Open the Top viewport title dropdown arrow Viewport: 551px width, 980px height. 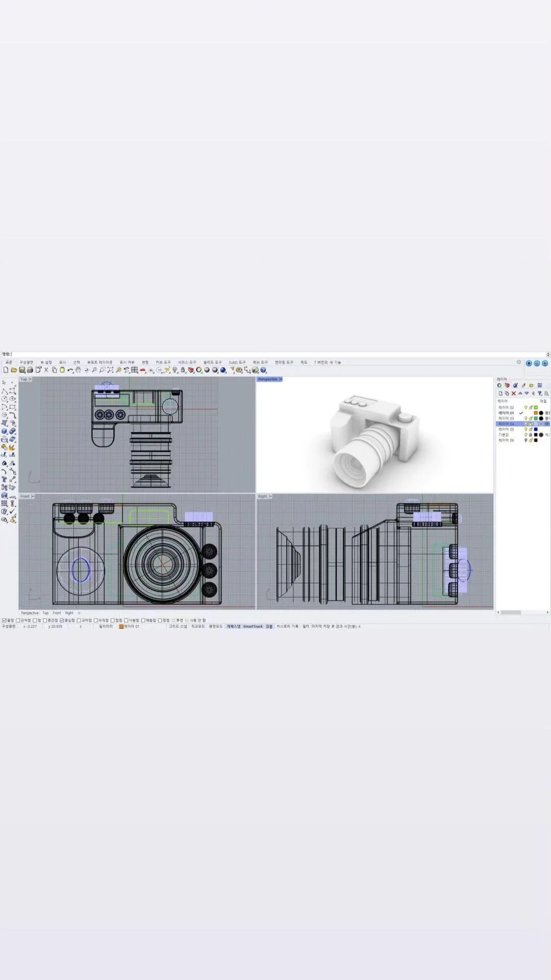pos(31,379)
